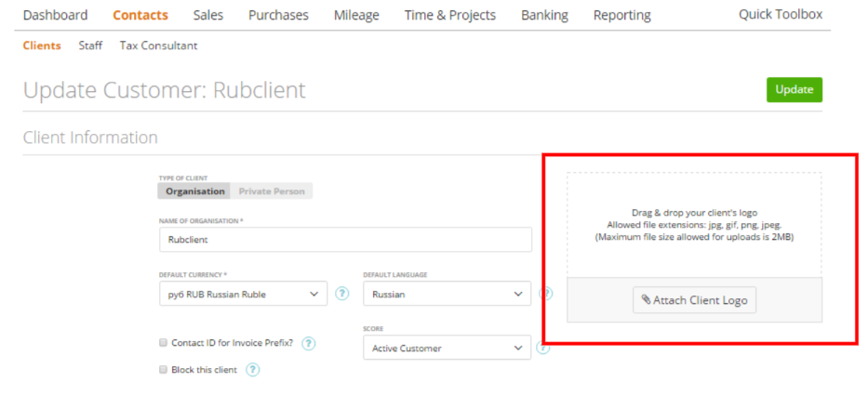The height and width of the screenshot is (395, 868).
Task: Open help icon beside Score dropdown
Action: tap(543, 348)
